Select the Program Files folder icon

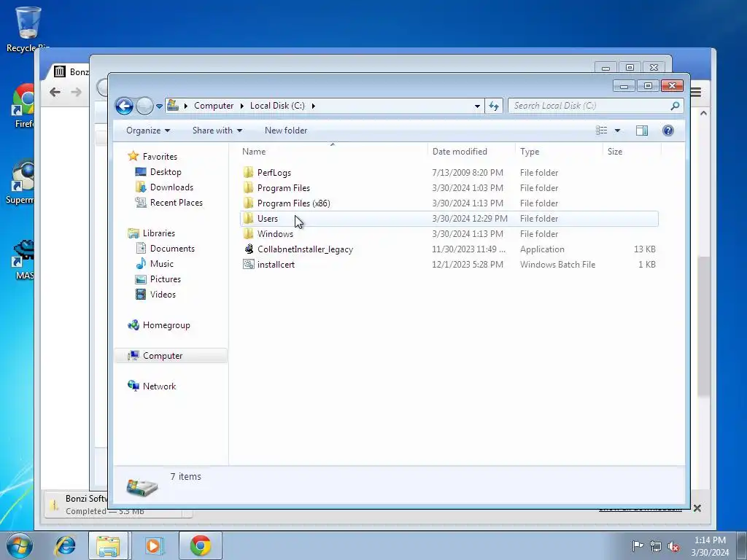point(248,187)
